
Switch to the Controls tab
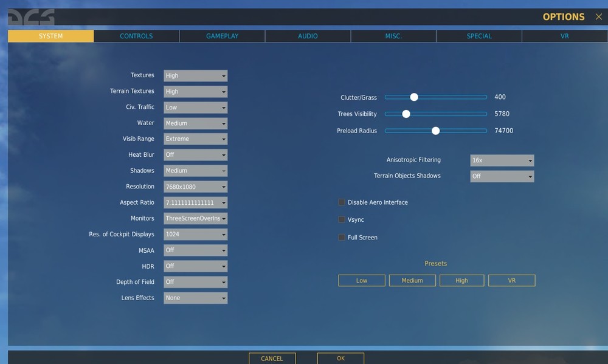136,36
